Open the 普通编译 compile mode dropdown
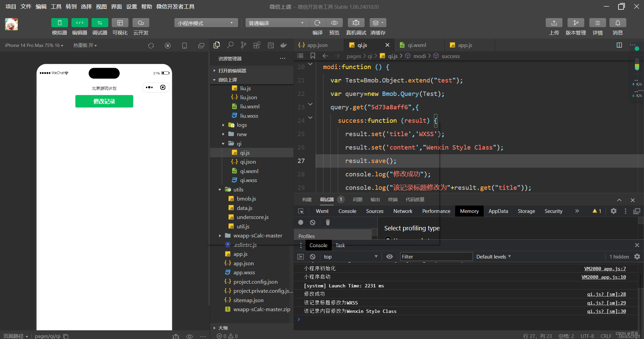The image size is (644, 339). tap(277, 23)
